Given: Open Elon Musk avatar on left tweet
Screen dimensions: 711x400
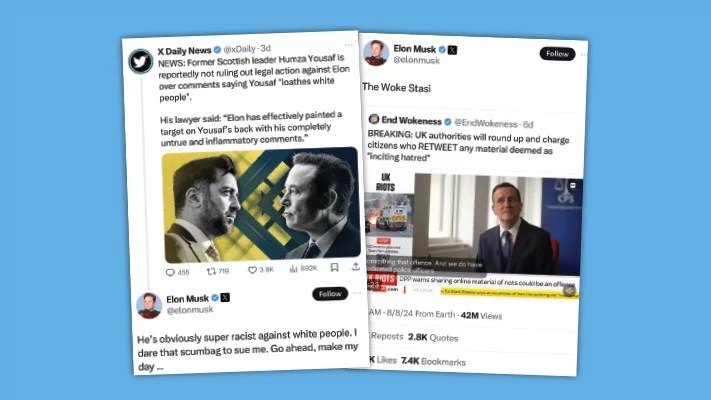Looking at the screenshot, I should pyautogui.click(x=149, y=306).
